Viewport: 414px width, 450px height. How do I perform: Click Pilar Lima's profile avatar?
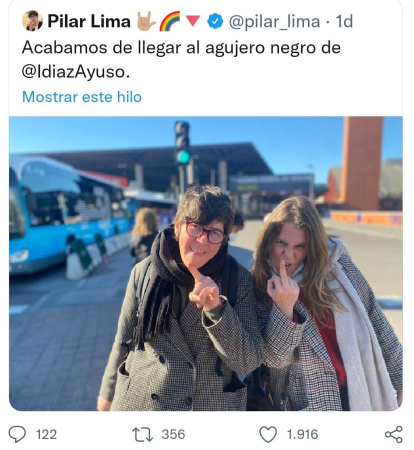pos(32,21)
